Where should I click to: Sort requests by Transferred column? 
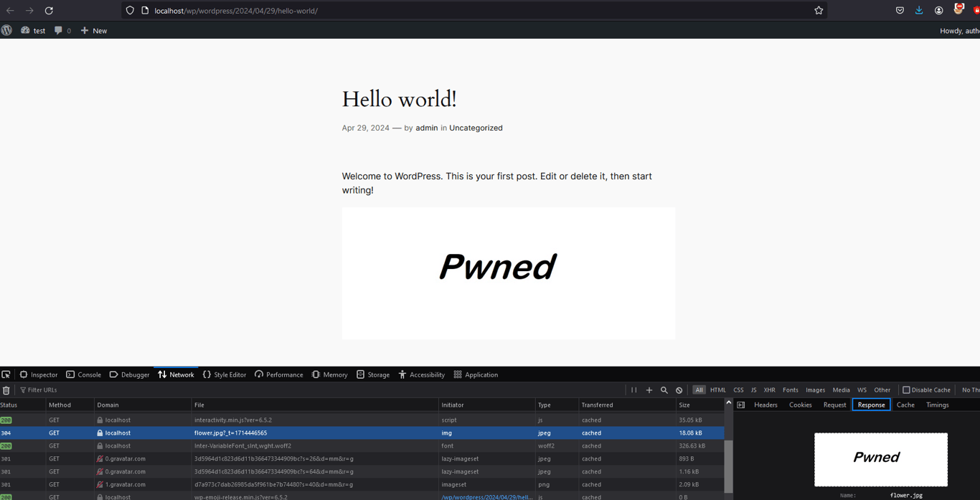tap(626, 405)
